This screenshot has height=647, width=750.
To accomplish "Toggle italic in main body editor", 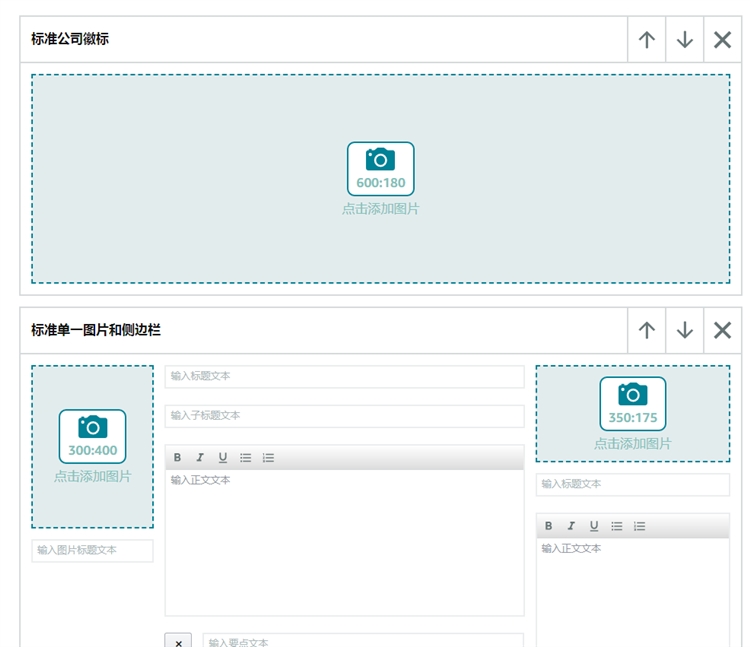I will 200,458.
